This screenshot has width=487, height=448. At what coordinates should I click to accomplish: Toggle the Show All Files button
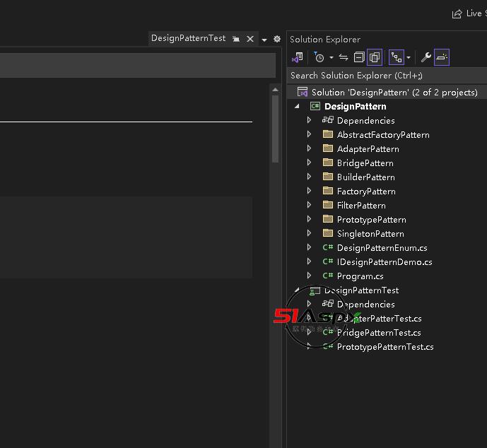375,57
